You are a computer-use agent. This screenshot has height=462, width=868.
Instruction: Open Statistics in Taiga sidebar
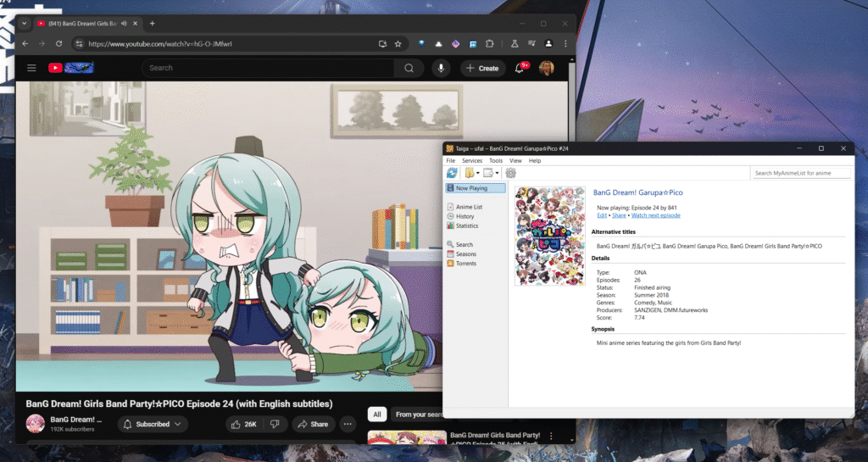point(467,225)
